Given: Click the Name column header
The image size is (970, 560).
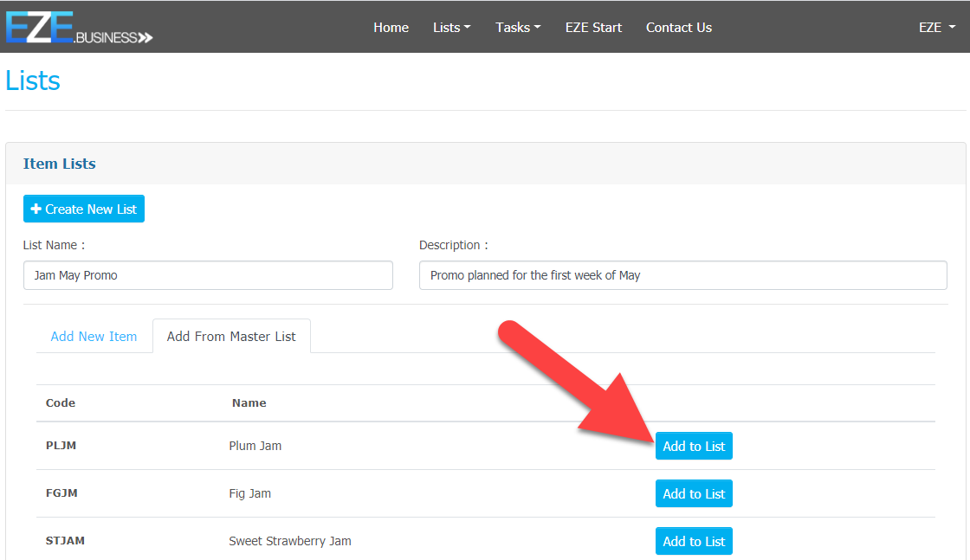Looking at the screenshot, I should click(249, 403).
